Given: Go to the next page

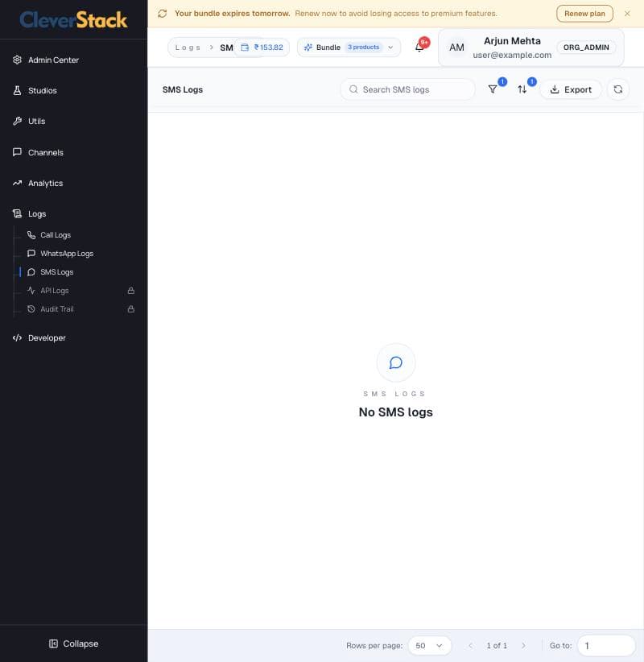Looking at the screenshot, I should [x=523, y=646].
